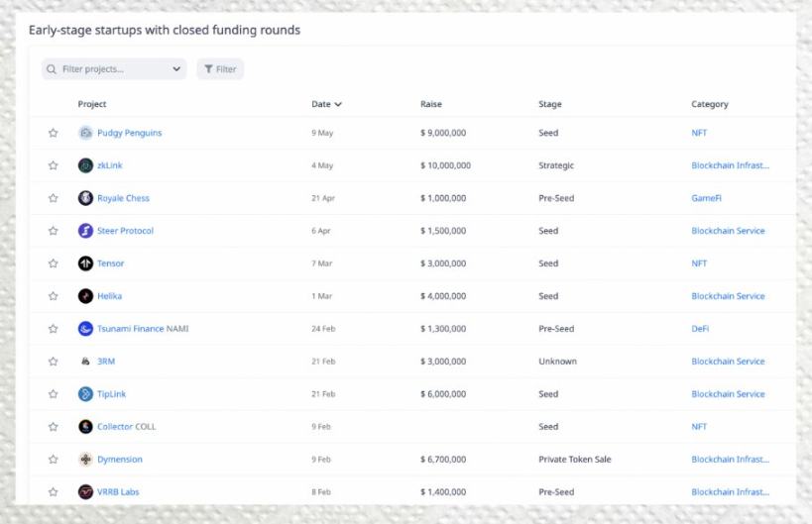Click the 3RM project logo

point(85,362)
